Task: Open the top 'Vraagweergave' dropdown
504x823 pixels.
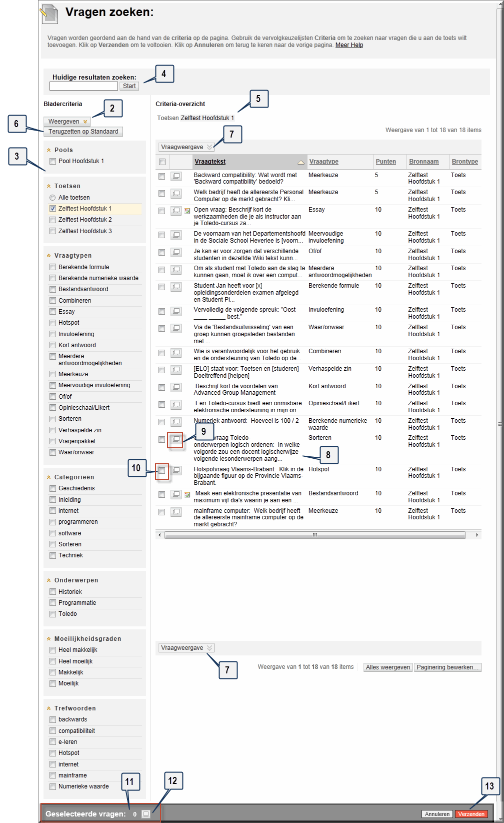Action: coord(186,147)
